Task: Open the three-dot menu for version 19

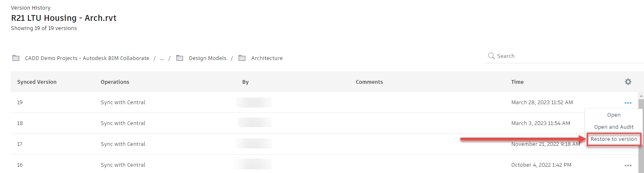Action: click(x=628, y=103)
